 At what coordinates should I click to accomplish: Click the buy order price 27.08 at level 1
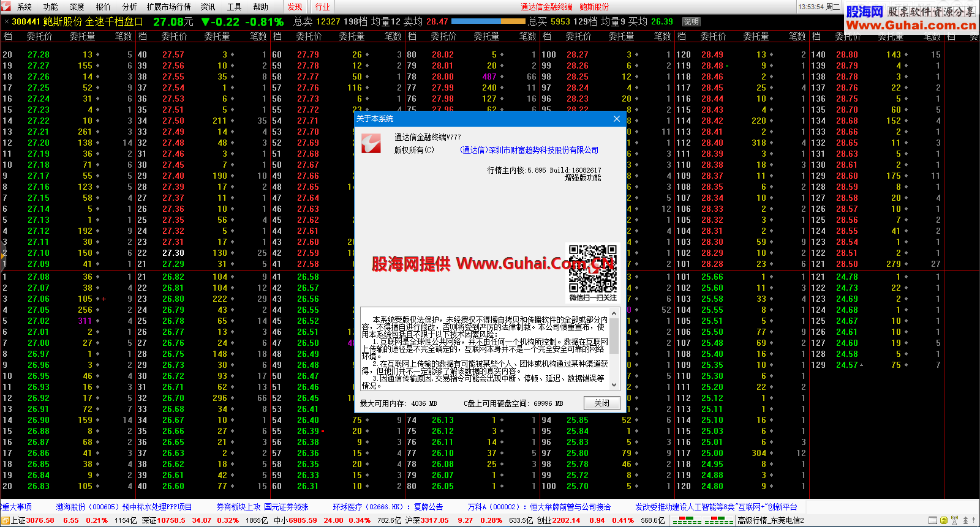pos(39,277)
